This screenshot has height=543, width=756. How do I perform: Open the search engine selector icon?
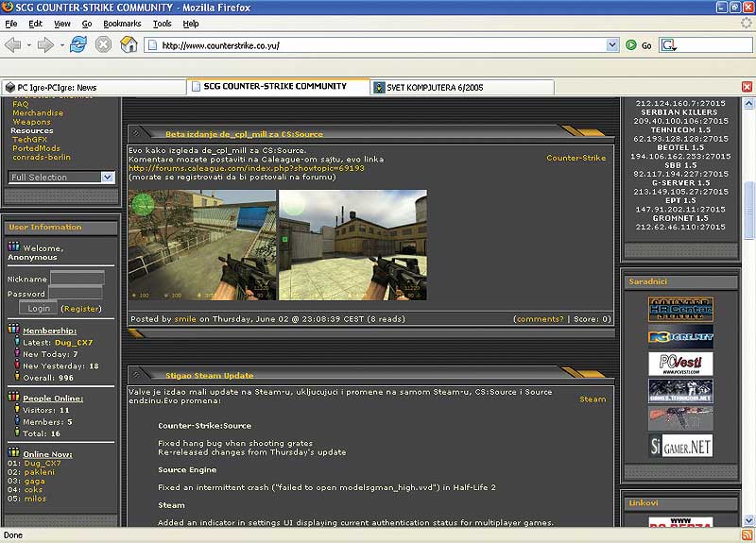tap(669, 45)
